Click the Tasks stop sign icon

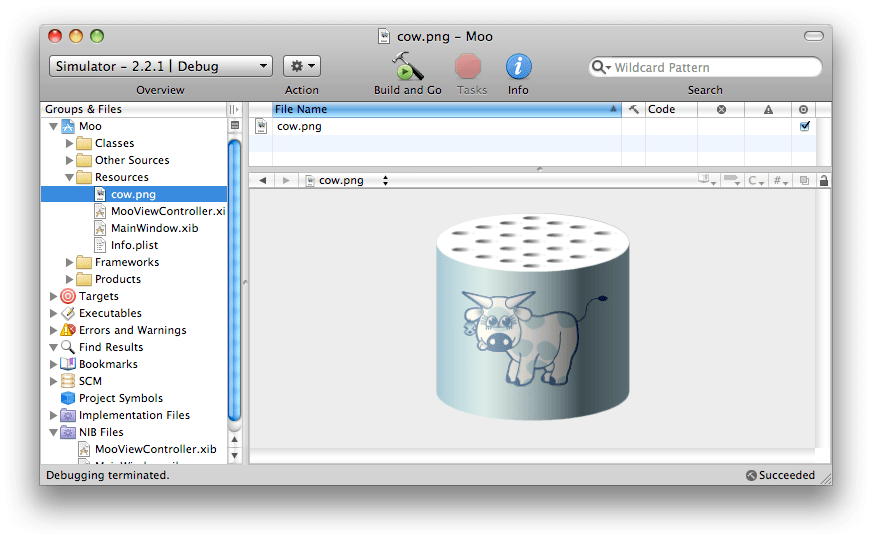pyautogui.click(x=469, y=67)
